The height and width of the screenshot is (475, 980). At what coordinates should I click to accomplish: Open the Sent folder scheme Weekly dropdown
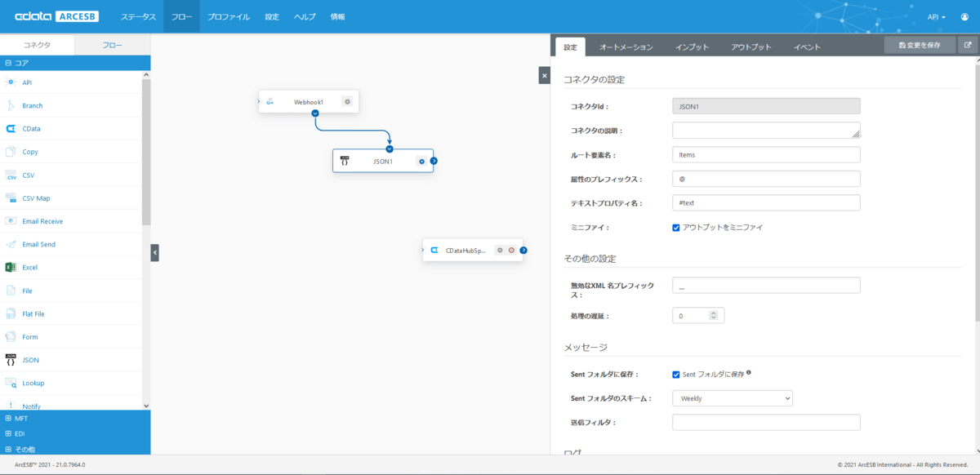click(732, 398)
